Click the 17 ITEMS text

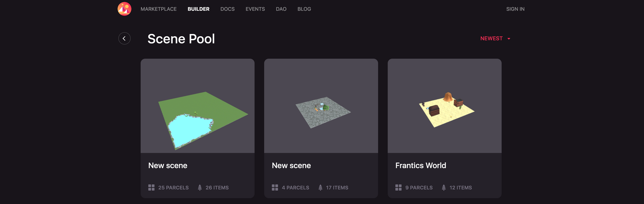pos(337,188)
